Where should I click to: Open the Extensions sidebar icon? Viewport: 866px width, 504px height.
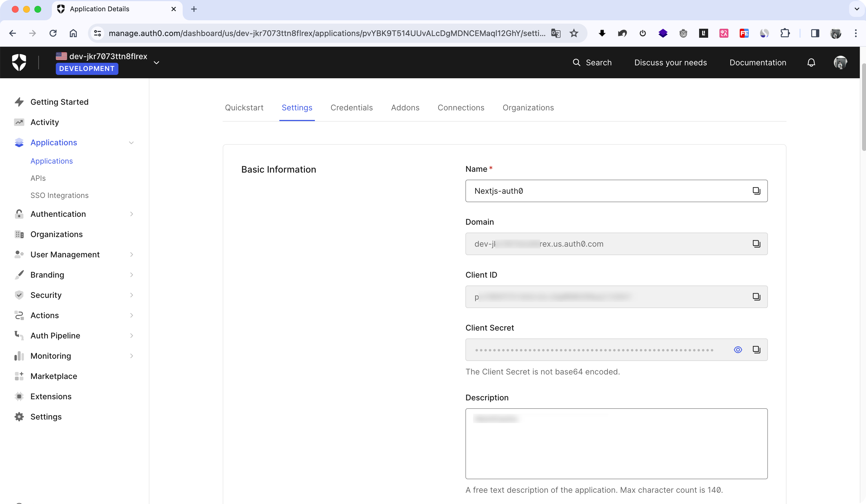point(19,396)
